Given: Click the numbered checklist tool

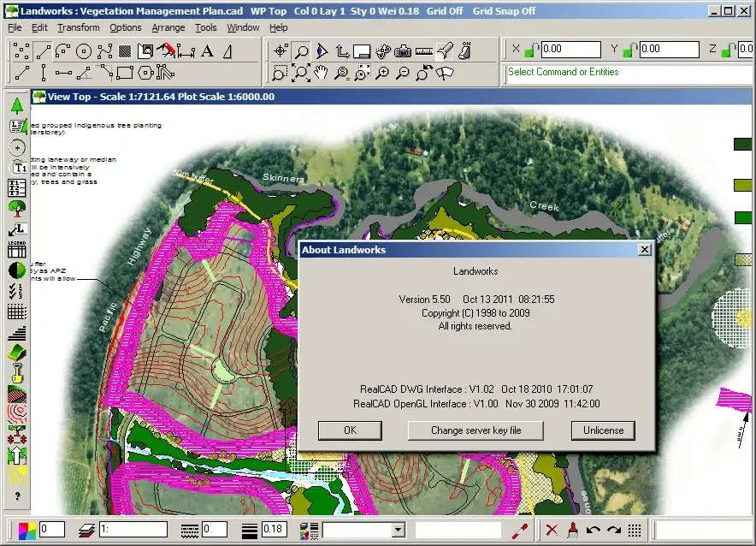Looking at the screenshot, I should click(17, 291).
